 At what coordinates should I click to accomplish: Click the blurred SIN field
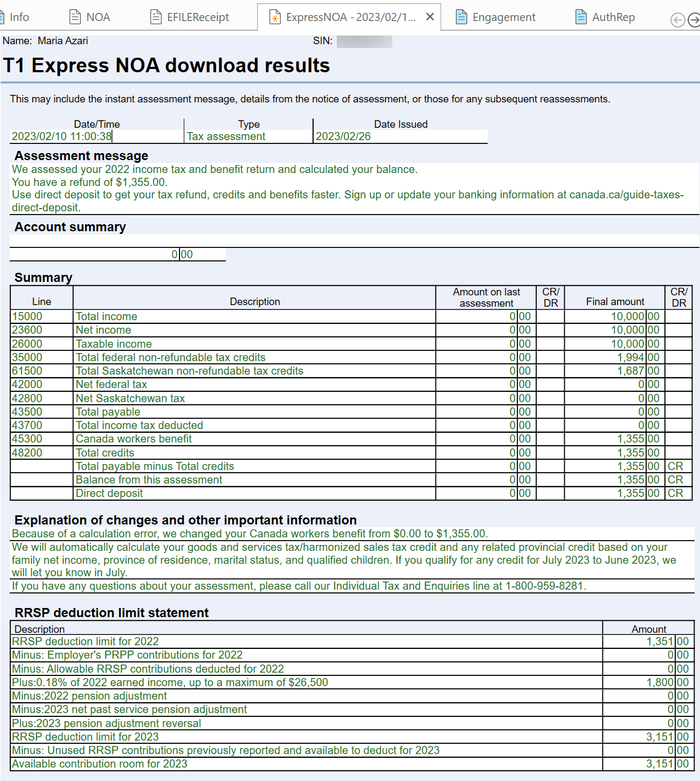tap(364, 41)
